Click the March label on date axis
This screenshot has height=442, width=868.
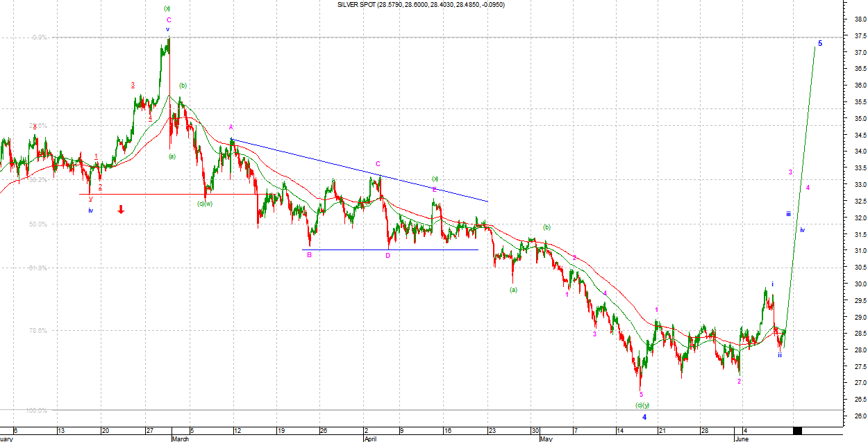click(180, 439)
